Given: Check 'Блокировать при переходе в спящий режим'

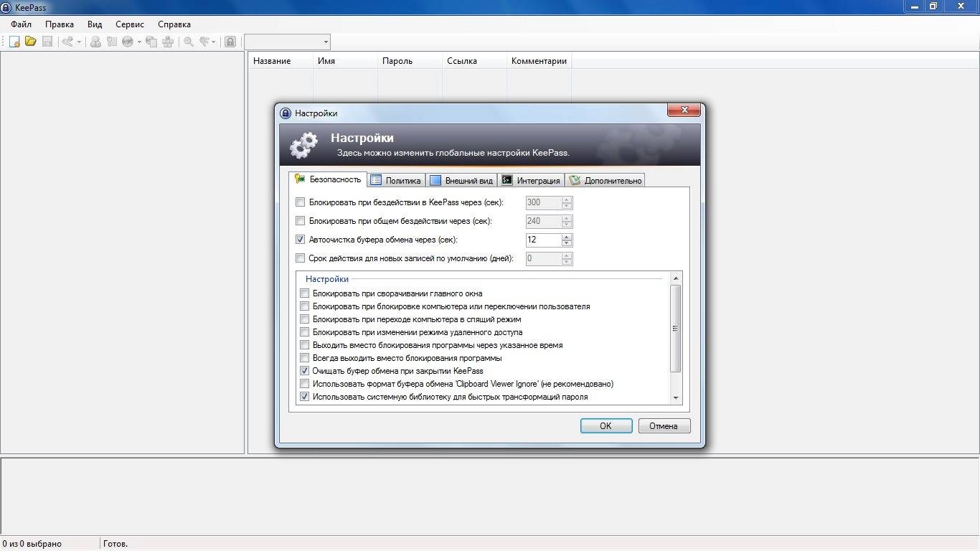Looking at the screenshot, I should click(x=305, y=319).
